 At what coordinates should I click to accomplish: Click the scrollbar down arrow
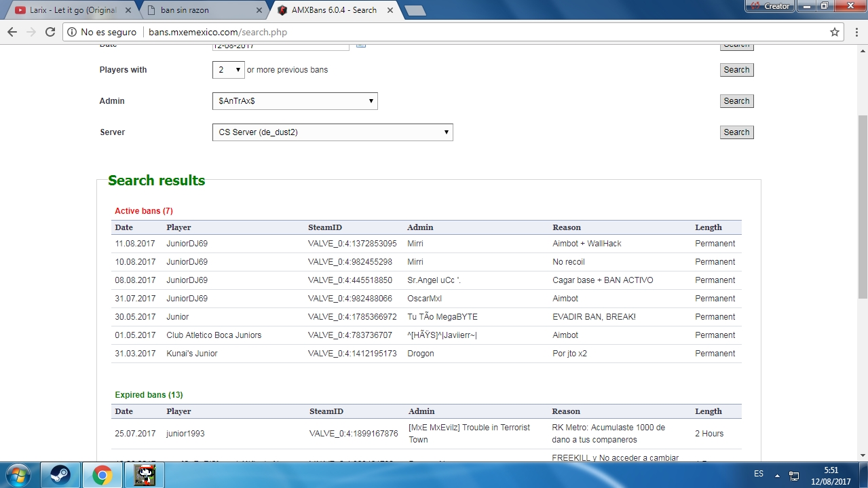click(862, 455)
